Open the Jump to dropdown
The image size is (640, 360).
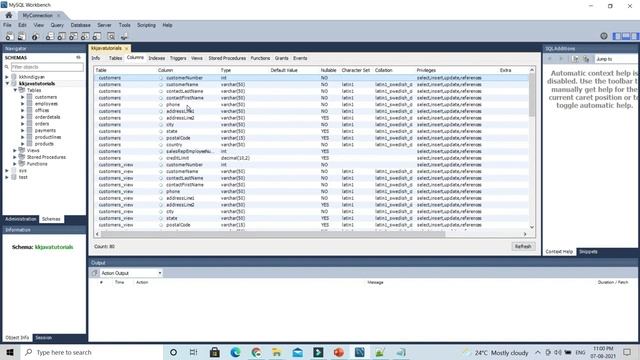[x=616, y=59]
